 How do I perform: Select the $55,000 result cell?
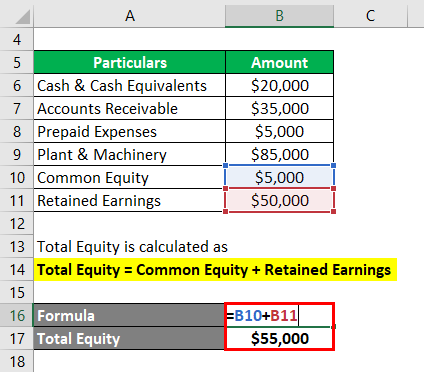click(x=279, y=338)
